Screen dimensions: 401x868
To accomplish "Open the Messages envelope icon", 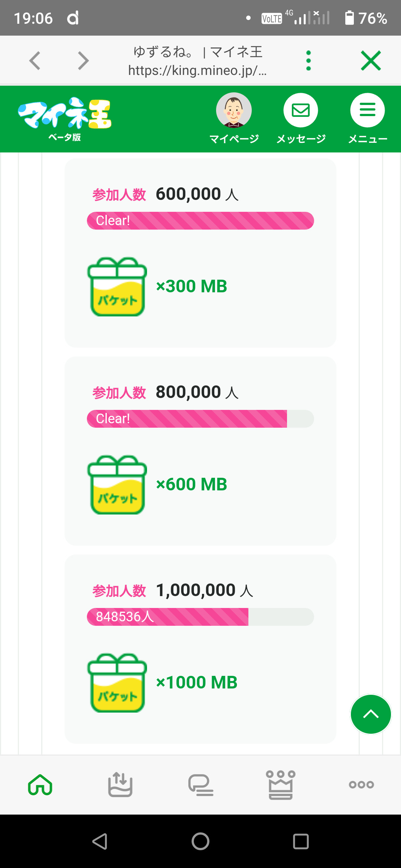I will coord(301,111).
